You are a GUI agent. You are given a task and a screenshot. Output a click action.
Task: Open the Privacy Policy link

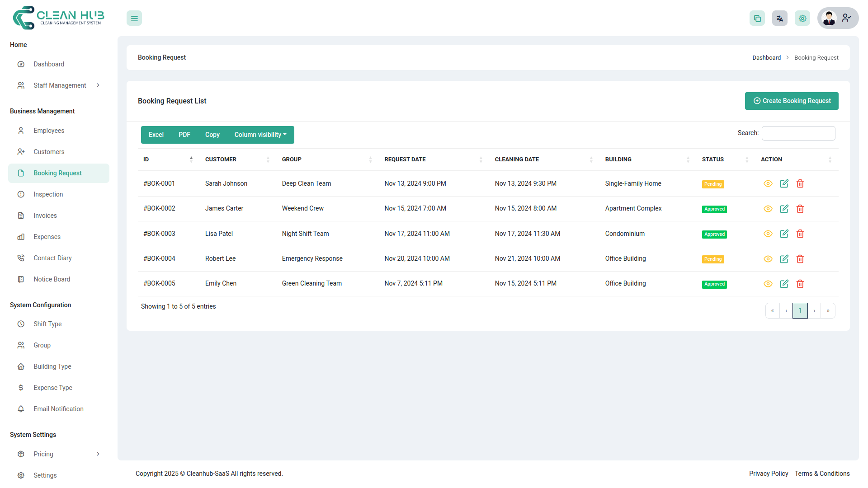click(x=768, y=474)
